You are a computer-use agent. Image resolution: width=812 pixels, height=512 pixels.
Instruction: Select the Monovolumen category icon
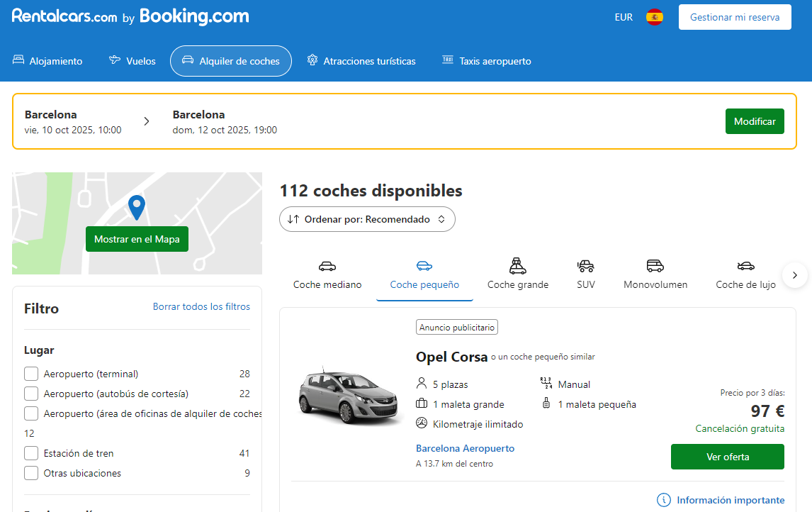[x=655, y=265]
